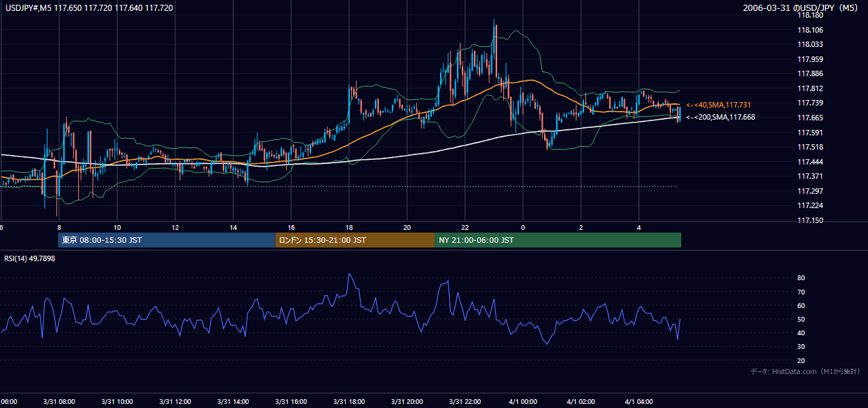Viewport: 868px width, 408px height.
Task: Click the 2006-03-31 USD/JPY (M5) chart title
Action: point(801,8)
